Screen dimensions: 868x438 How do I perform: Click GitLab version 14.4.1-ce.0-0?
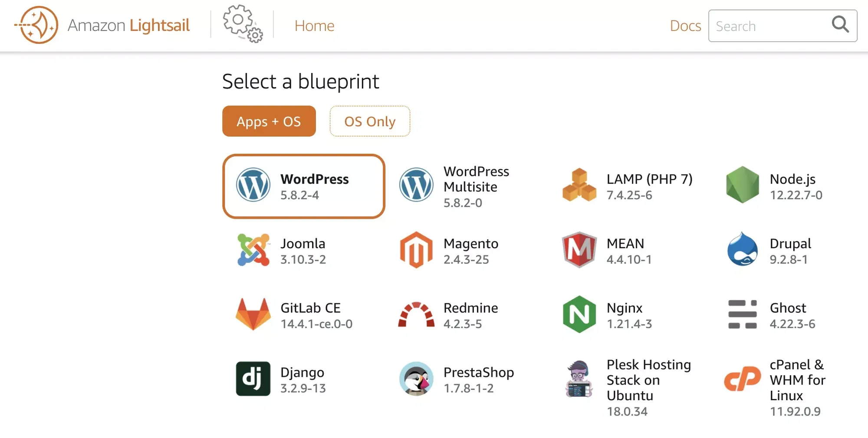tap(316, 324)
